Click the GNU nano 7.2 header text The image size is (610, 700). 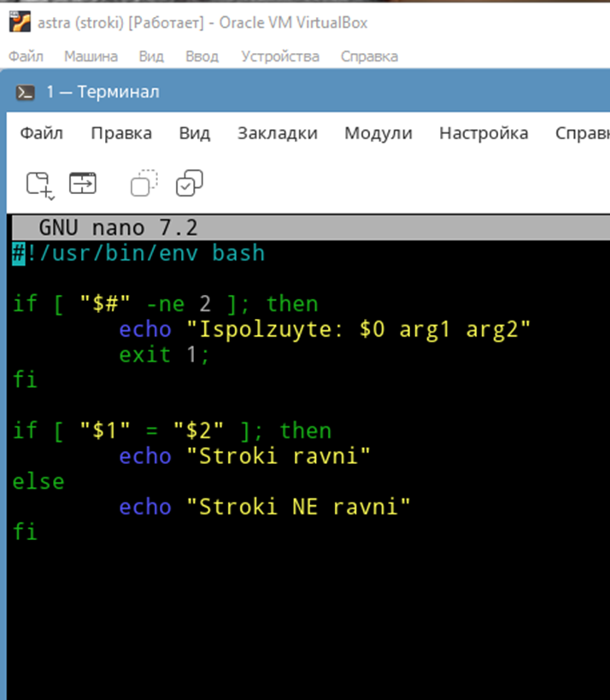(118, 228)
